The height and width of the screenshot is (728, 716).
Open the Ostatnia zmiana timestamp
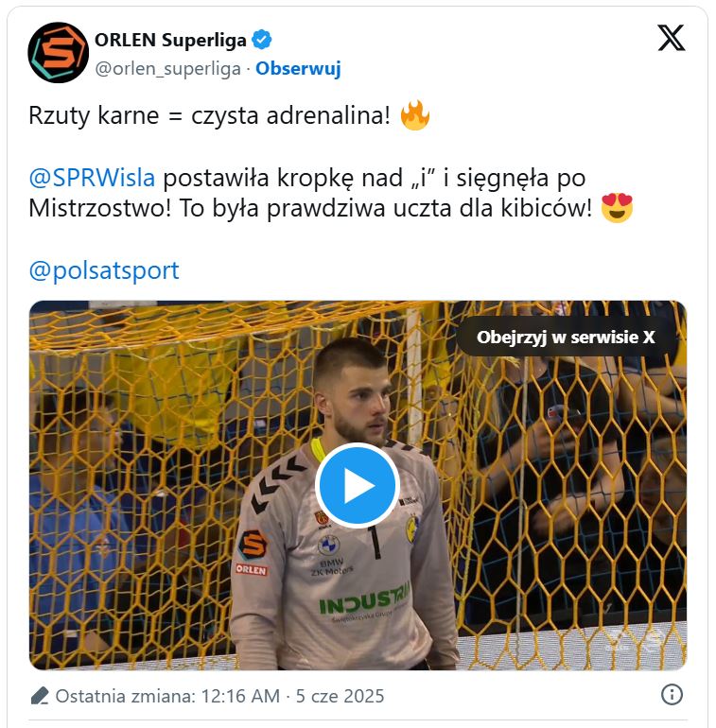click(x=219, y=696)
